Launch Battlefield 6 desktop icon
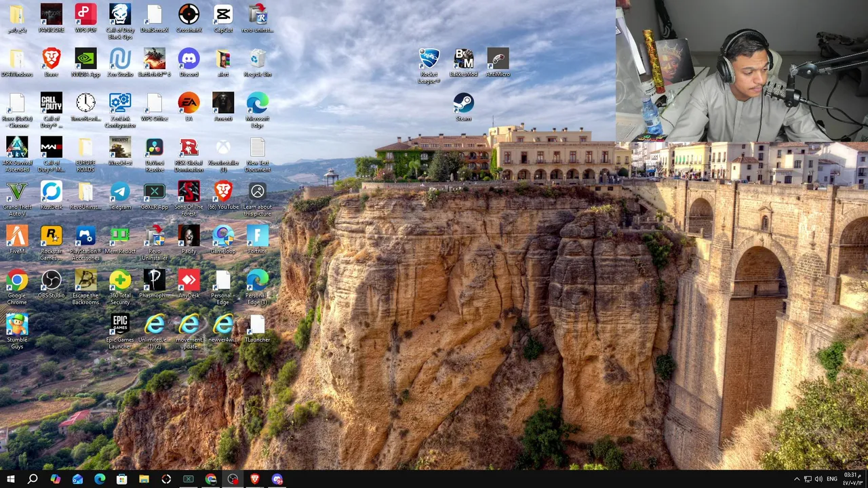The height and width of the screenshot is (488, 868). point(154,62)
